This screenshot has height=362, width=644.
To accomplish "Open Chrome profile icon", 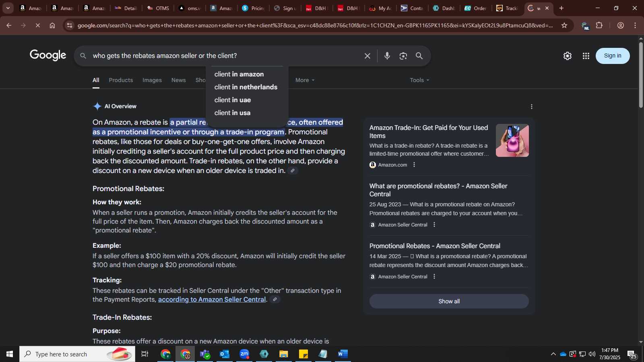I will click(621, 25).
